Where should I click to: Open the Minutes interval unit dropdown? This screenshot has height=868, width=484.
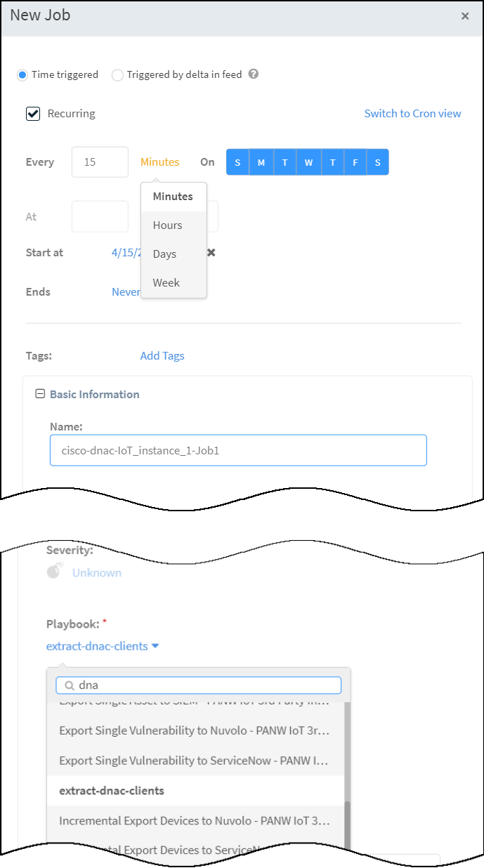[159, 162]
